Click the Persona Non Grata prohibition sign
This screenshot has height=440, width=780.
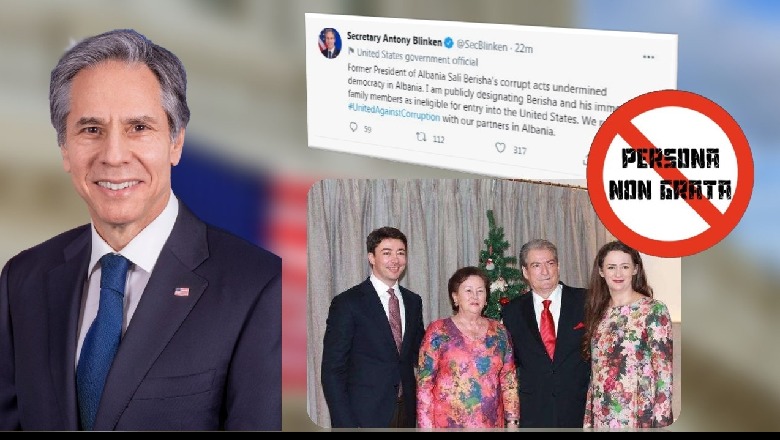point(670,174)
